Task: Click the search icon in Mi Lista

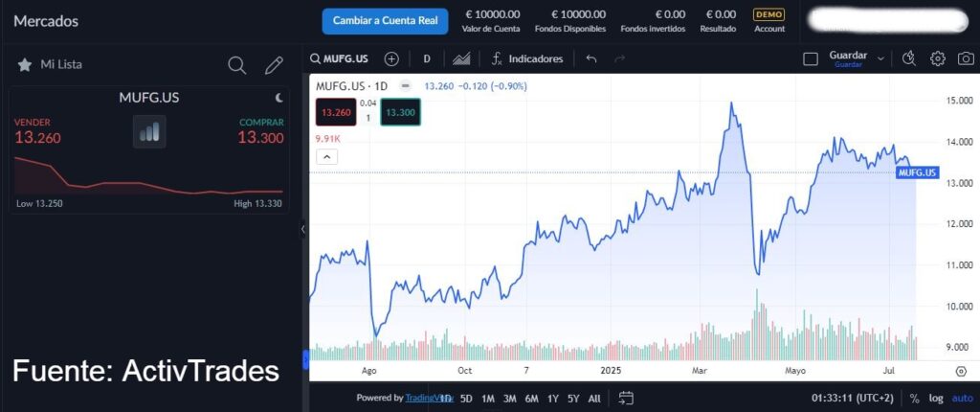Action: [236, 65]
